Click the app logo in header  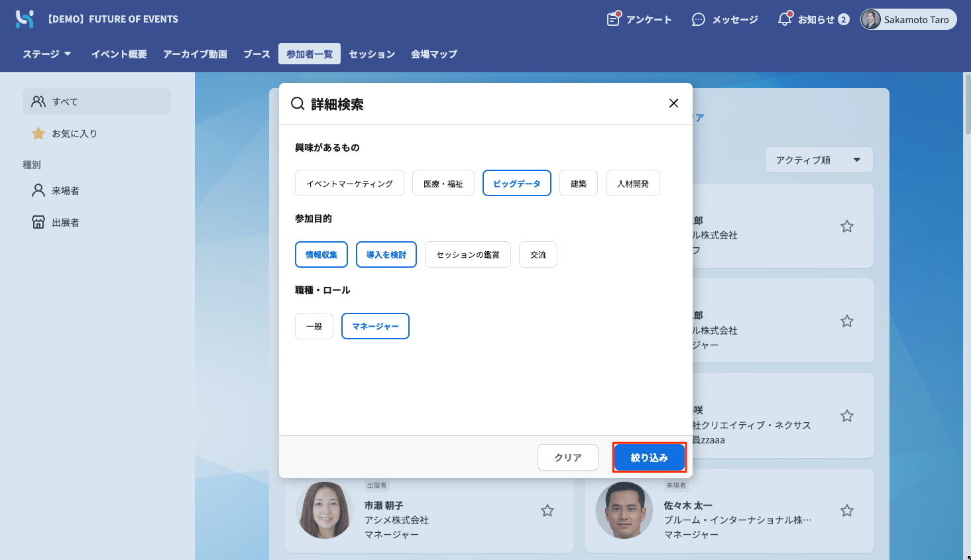(25, 19)
